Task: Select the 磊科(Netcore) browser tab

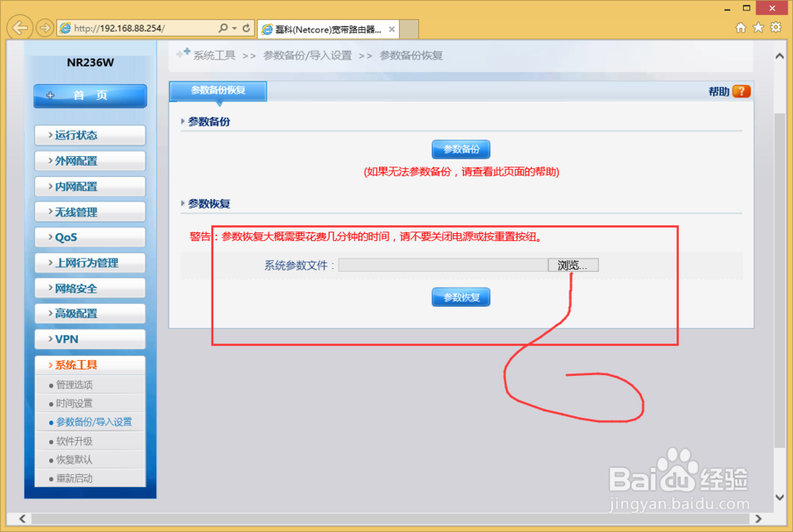Action: coord(328,29)
